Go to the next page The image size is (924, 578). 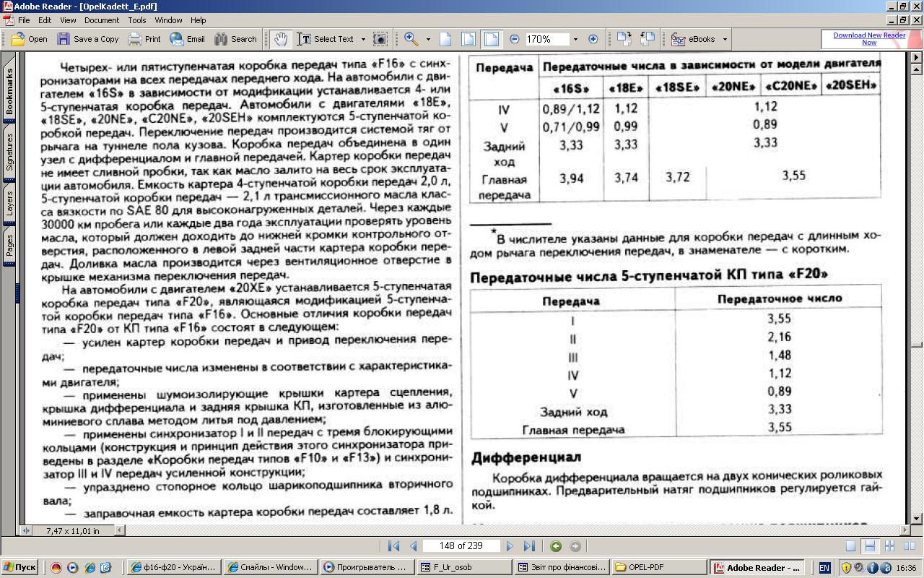(x=510, y=546)
